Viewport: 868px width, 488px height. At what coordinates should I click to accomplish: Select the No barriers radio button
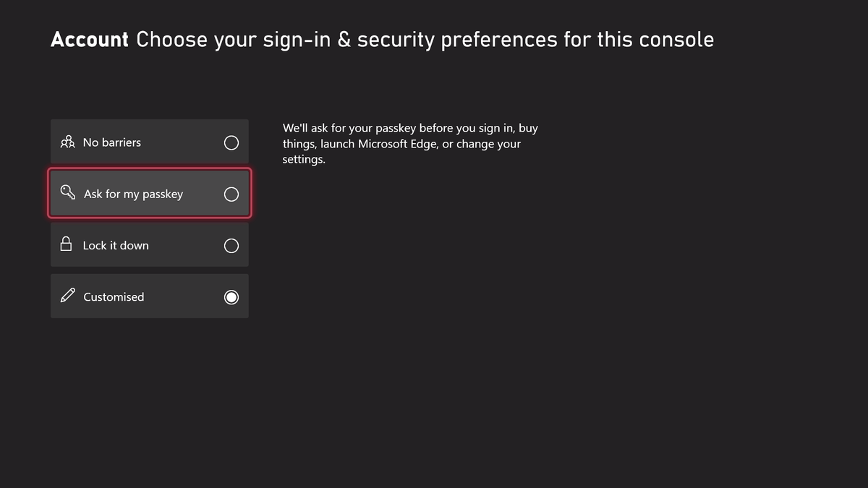point(231,142)
